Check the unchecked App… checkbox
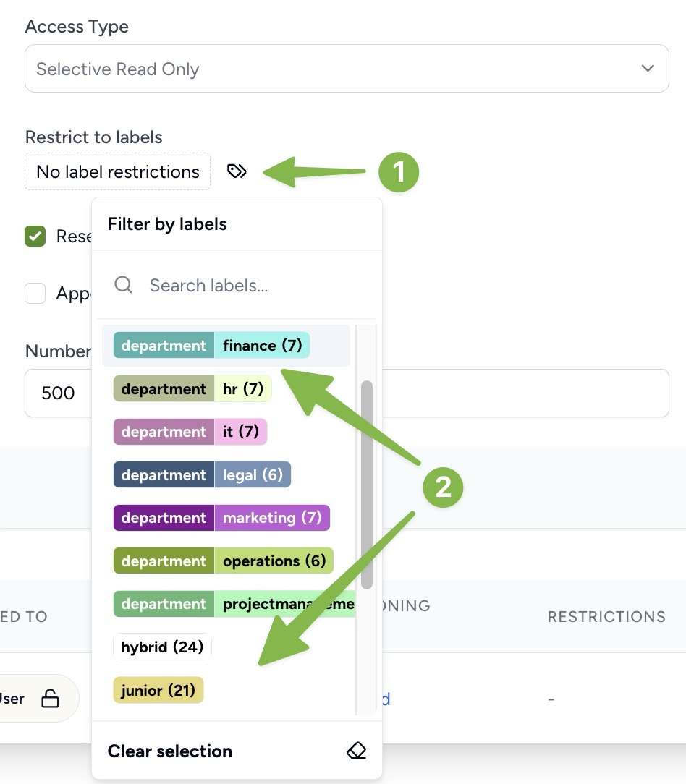686x784 pixels. [35, 294]
